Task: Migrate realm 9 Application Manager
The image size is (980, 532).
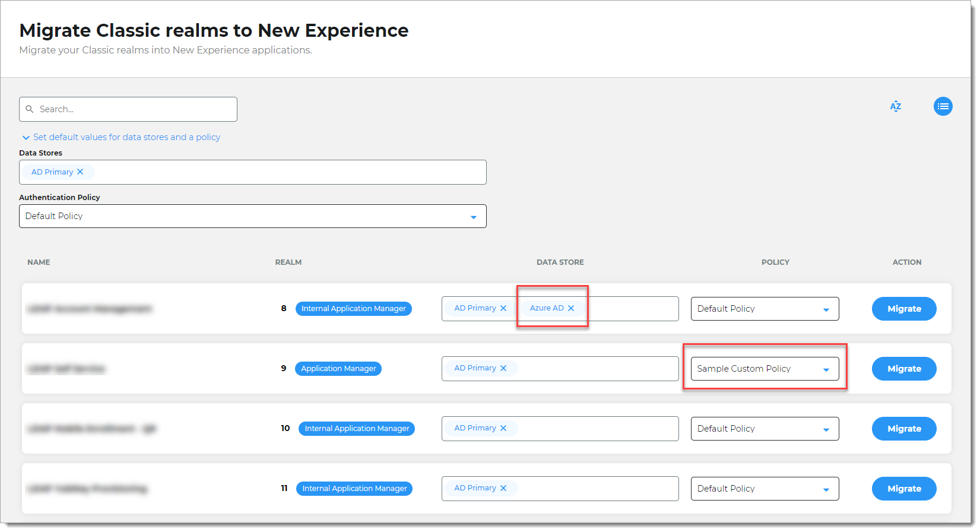Action: point(903,369)
